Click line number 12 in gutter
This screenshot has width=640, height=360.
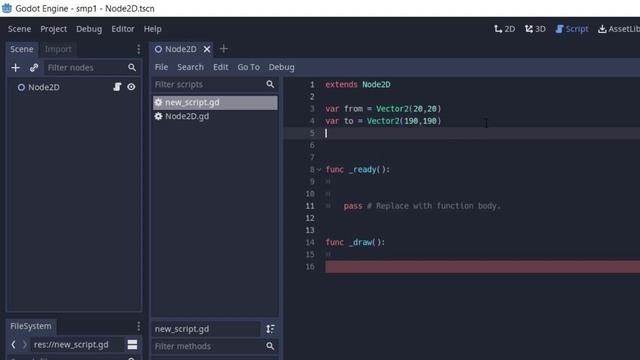click(310, 218)
